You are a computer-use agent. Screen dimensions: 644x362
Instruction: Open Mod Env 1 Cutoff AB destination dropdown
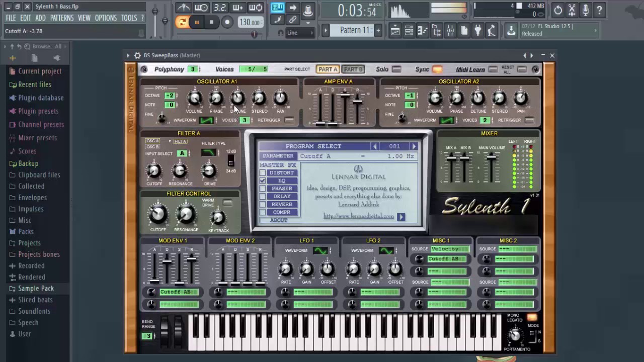(179, 292)
